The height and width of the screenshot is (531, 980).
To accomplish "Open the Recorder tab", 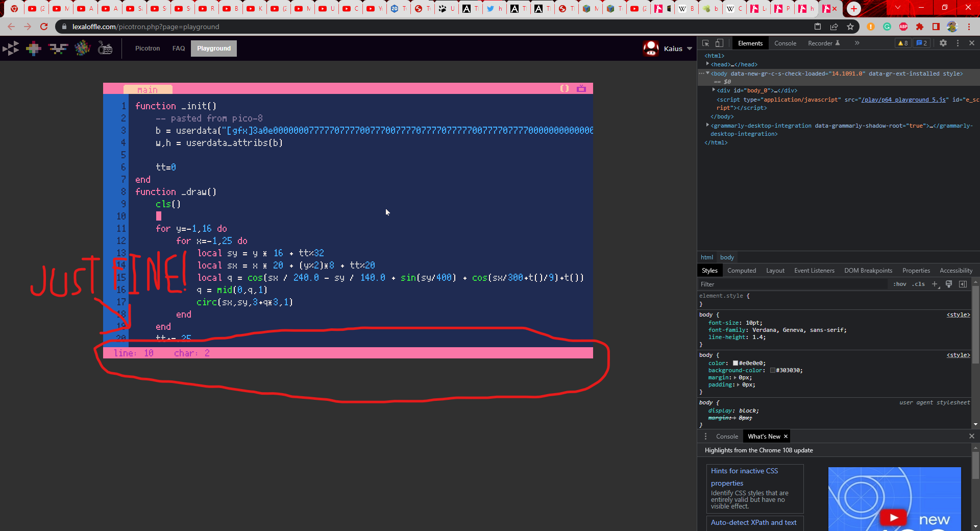I will click(824, 43).
